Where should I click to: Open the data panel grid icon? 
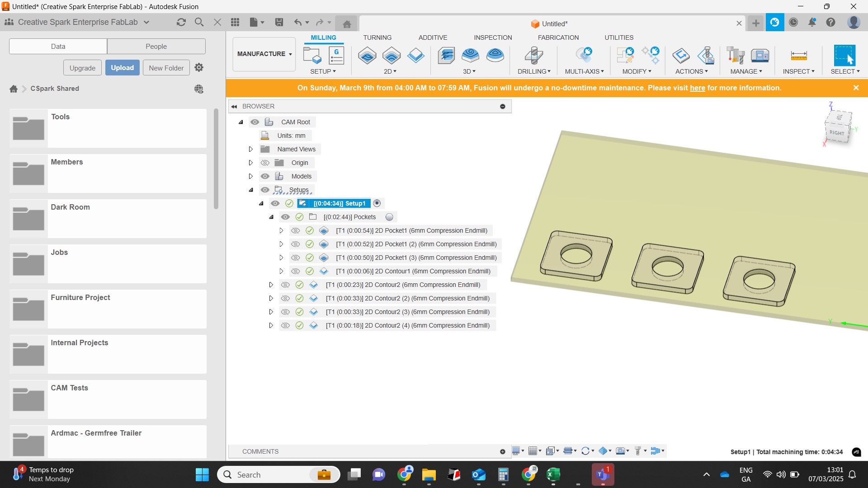[235, 22]
